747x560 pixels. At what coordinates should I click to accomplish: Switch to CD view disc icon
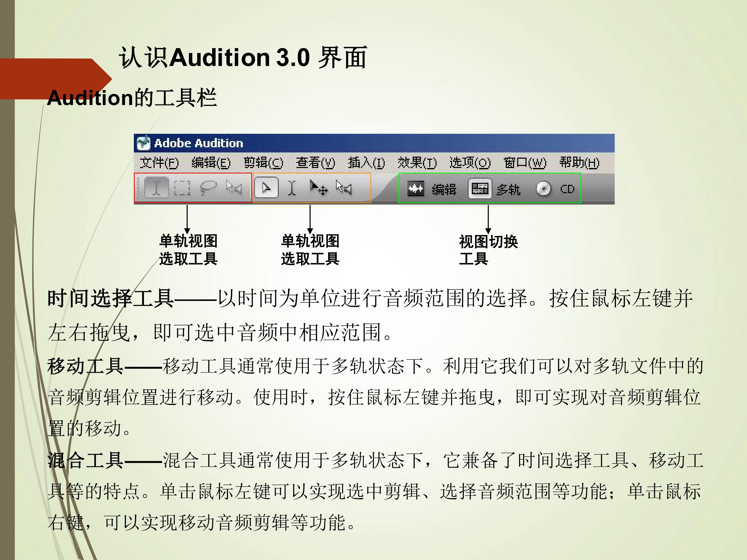pyautogui.click(x=543, y=189)
